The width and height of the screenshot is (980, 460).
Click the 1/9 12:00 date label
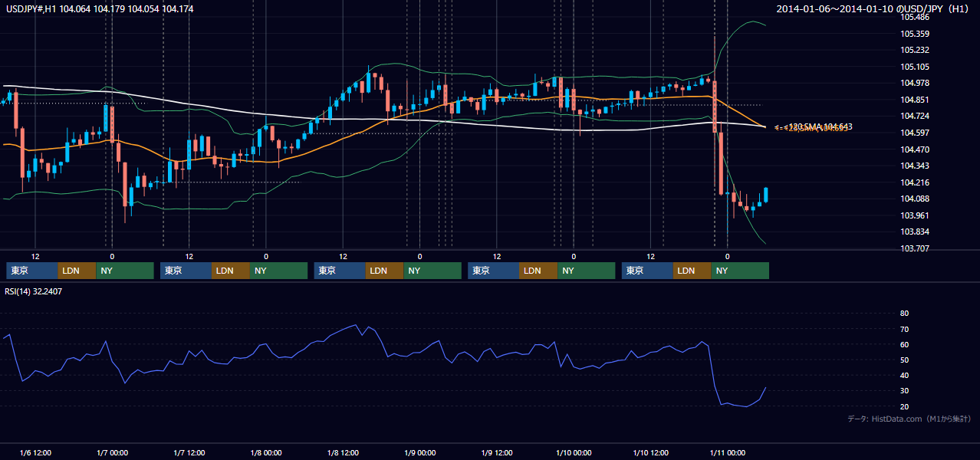coord(497,453)
